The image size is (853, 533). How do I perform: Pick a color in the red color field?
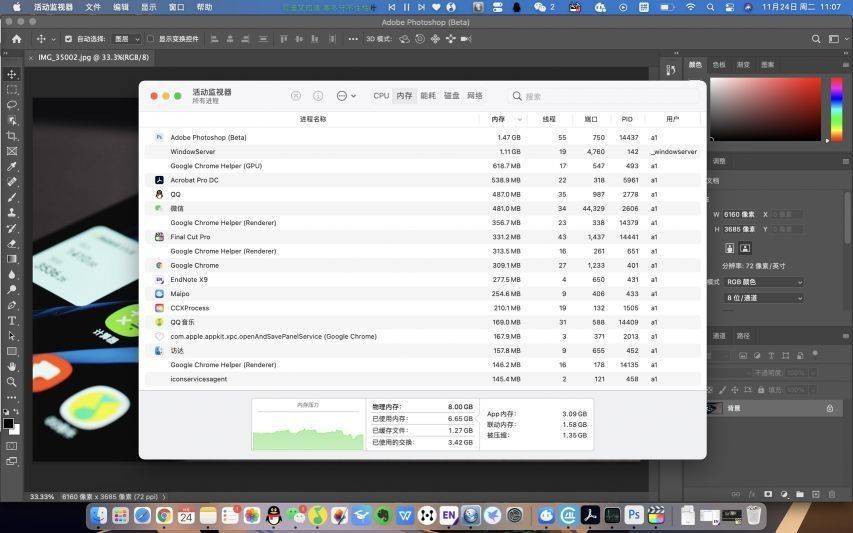[765, 109]
